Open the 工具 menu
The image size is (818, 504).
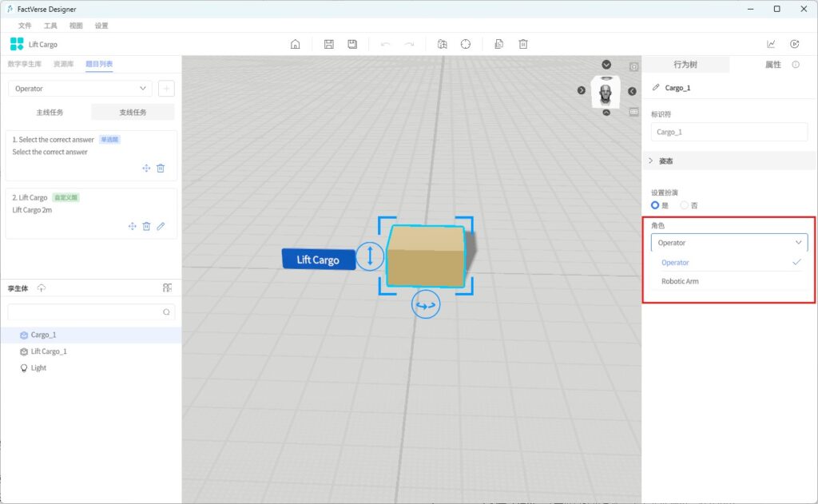coord(50,26)
